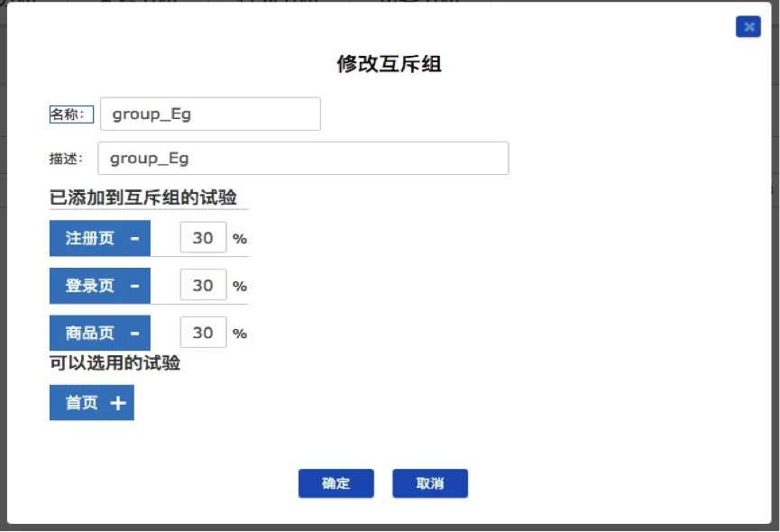Close the 修改互斥组 dialog with X
Screen dimensions: 780x532
748,27
